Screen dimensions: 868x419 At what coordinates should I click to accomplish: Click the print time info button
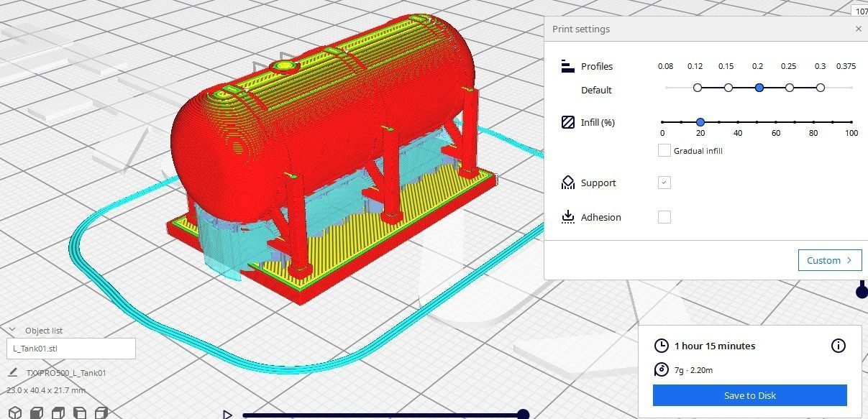pos(838,346)
